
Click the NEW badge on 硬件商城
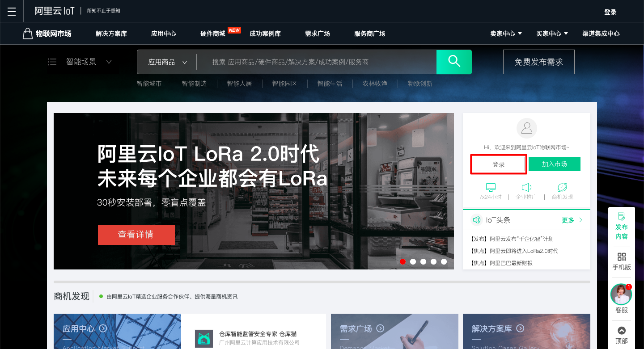[x=234, y=30]
